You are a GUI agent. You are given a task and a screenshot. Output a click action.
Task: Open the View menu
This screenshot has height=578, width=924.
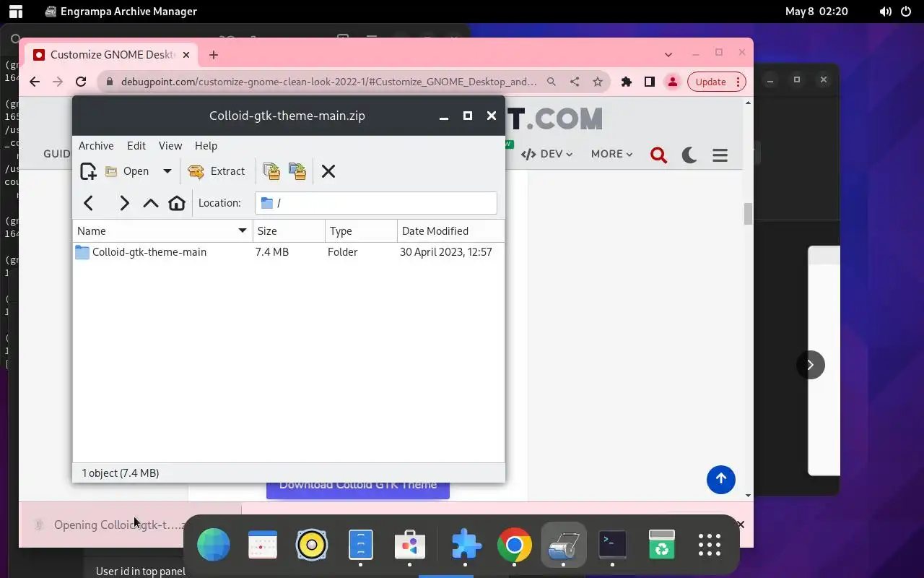pos(170,145)
